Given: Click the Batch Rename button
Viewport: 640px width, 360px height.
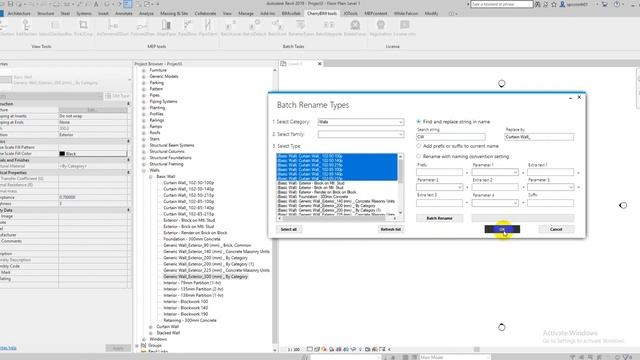Looking at the screenshot, I should click(x=440, y=218).
